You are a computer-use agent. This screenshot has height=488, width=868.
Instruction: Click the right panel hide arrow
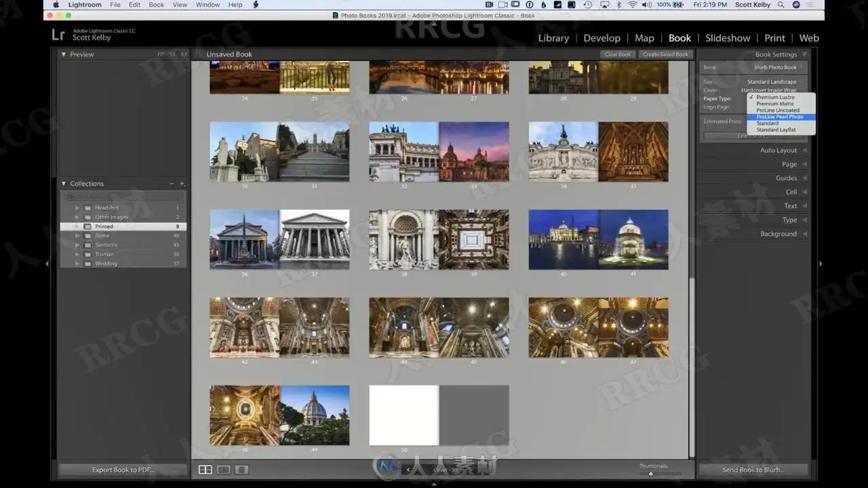(x=821, y=264)
